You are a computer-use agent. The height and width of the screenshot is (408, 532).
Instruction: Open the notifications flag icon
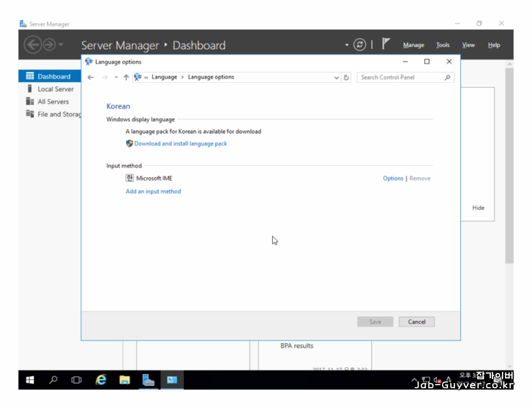[x=386, y=44]
